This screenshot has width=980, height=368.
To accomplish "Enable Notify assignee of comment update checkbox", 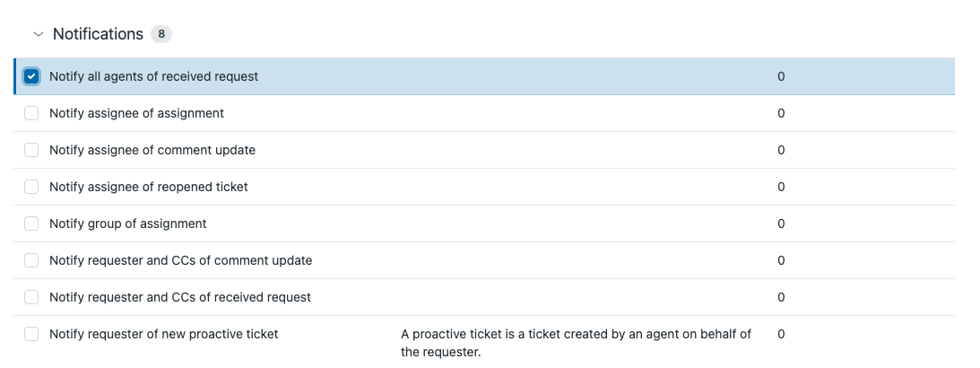I will [31, 150].
